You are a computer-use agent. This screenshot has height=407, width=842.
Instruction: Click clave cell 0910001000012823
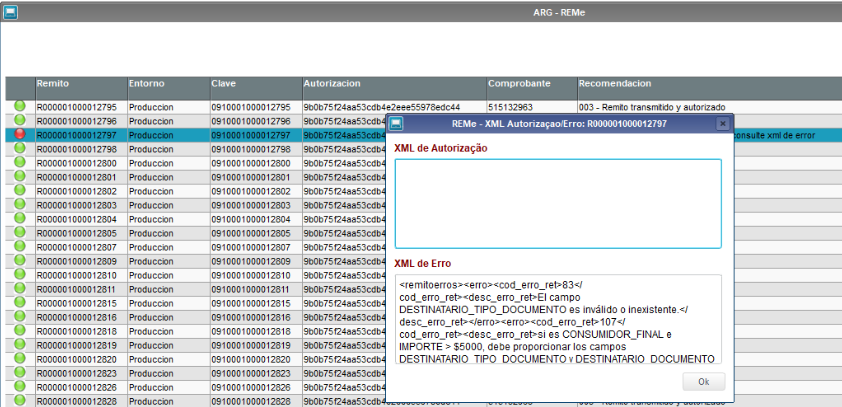point(256,373)
